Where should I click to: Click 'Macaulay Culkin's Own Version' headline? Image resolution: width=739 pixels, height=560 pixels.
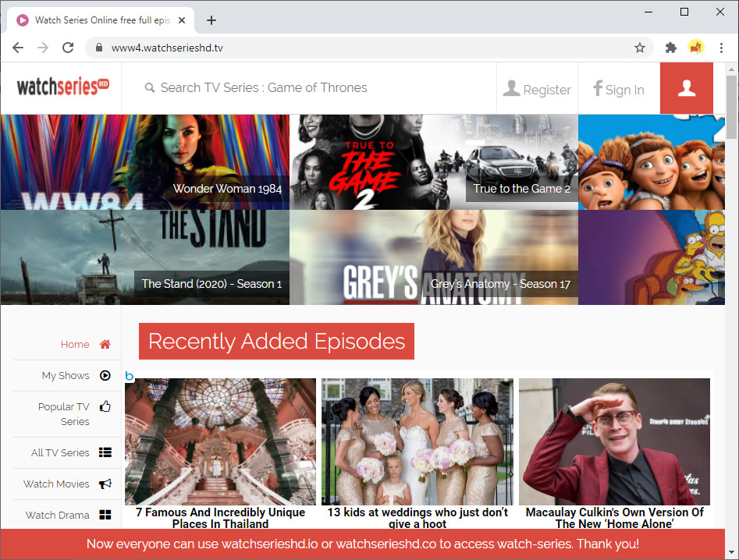pos(615,518)
